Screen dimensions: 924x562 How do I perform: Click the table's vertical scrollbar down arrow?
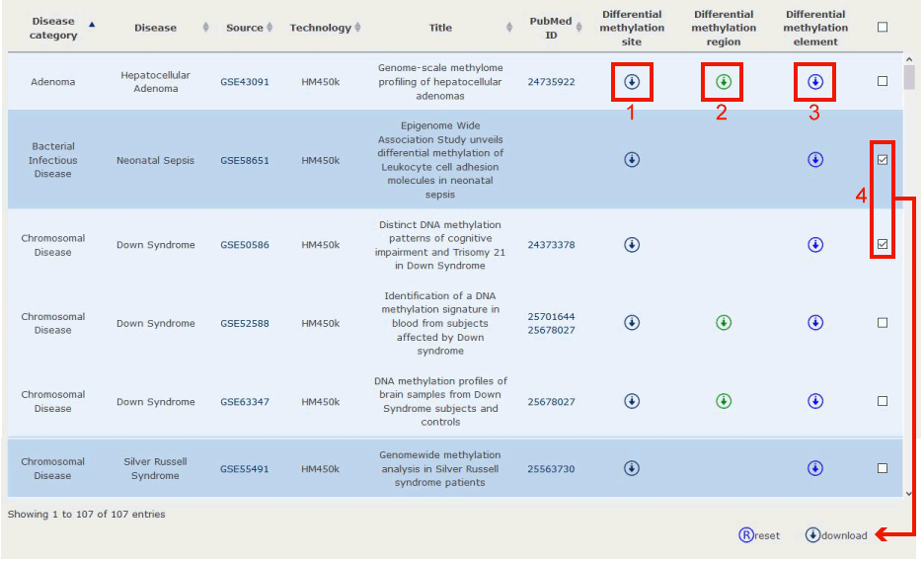tap(909, 492)
